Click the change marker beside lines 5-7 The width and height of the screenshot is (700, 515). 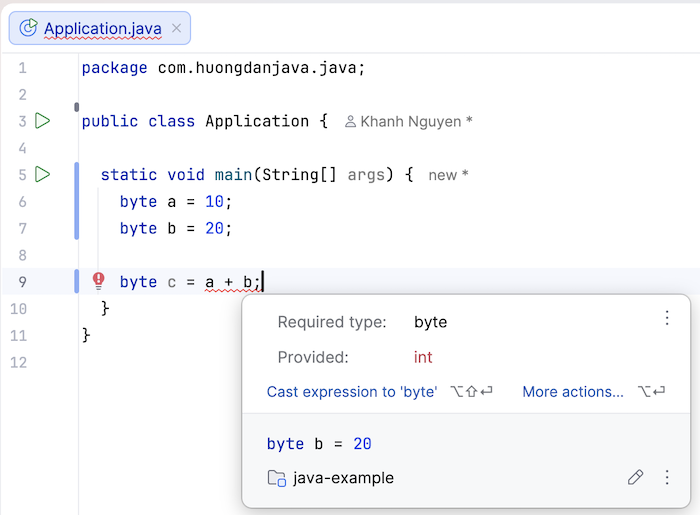point(77,201)
